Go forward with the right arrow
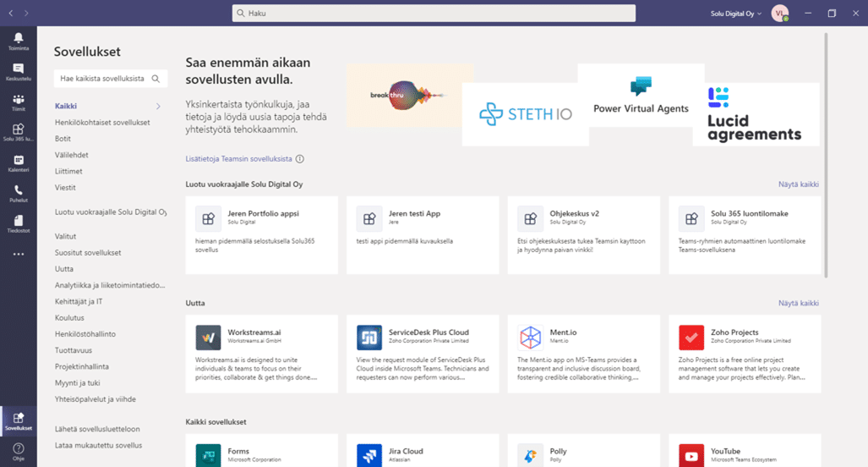The height and width of the screenshot is (467, 868). (26, 13)
